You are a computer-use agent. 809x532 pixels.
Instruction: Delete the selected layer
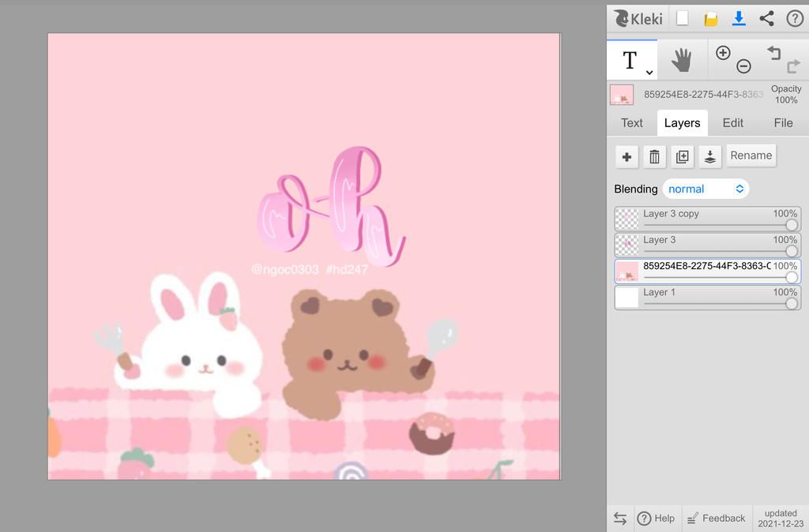tap(654, 157)
